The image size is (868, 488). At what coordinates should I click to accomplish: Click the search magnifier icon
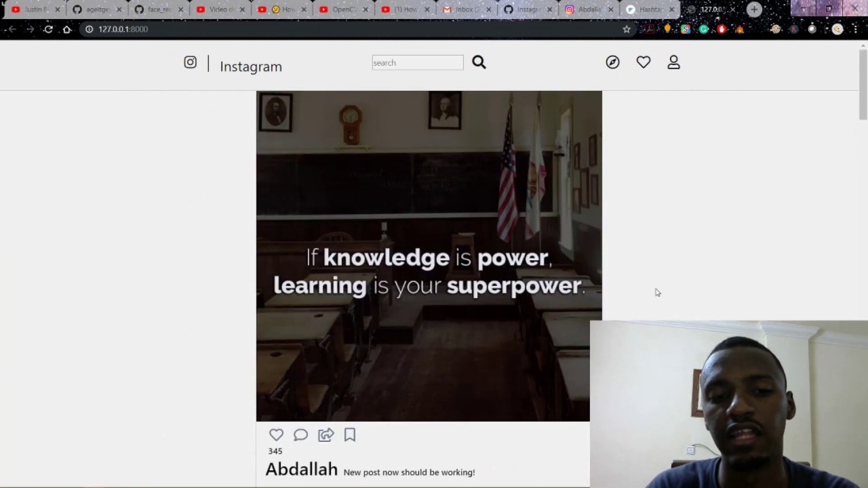click(x=479, y=62)
